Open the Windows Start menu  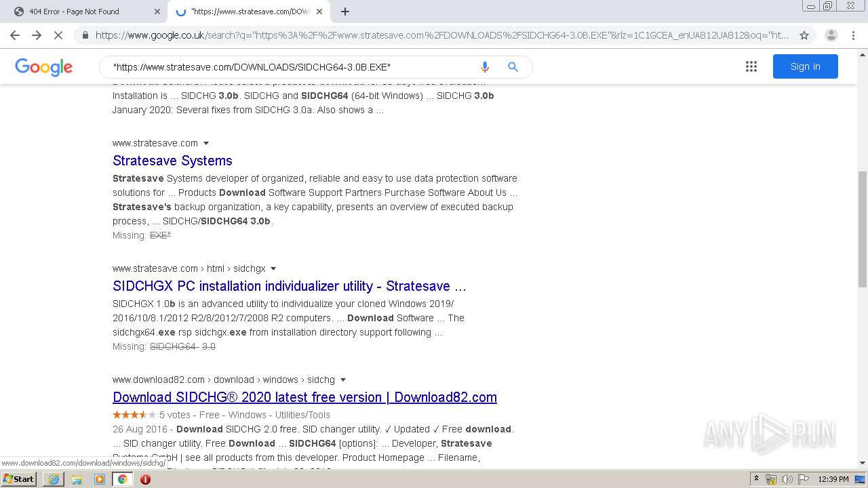19,479
